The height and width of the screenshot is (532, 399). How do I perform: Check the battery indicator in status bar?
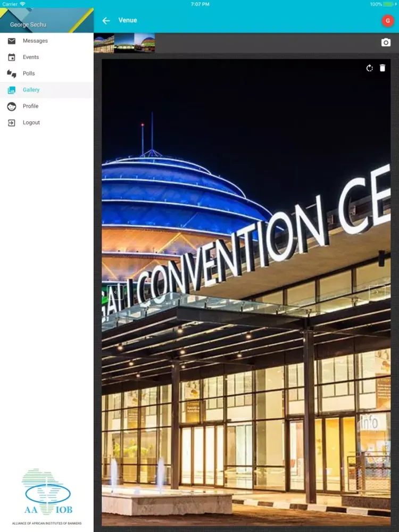[389, 4]
